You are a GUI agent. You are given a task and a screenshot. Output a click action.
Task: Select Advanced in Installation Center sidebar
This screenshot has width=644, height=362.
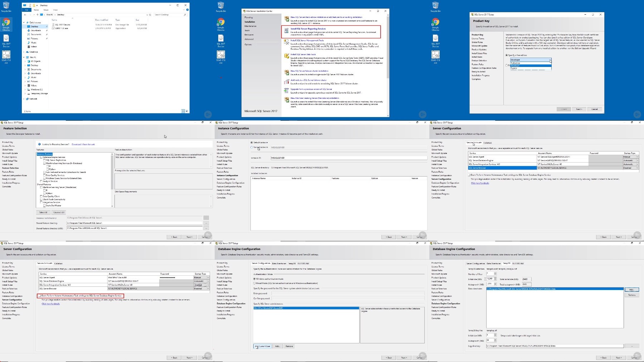pos(249,39)
